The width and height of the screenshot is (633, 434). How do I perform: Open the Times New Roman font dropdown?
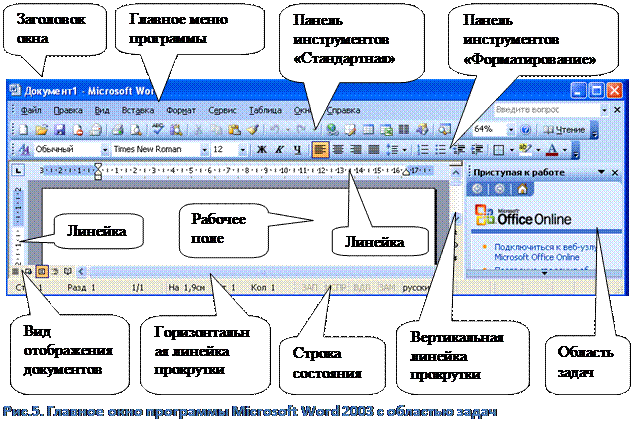204,150
